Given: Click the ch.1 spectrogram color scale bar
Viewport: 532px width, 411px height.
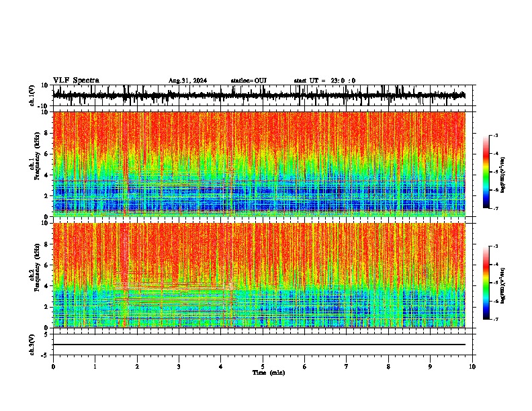Looking at the screenshot, I should [486, 172].
